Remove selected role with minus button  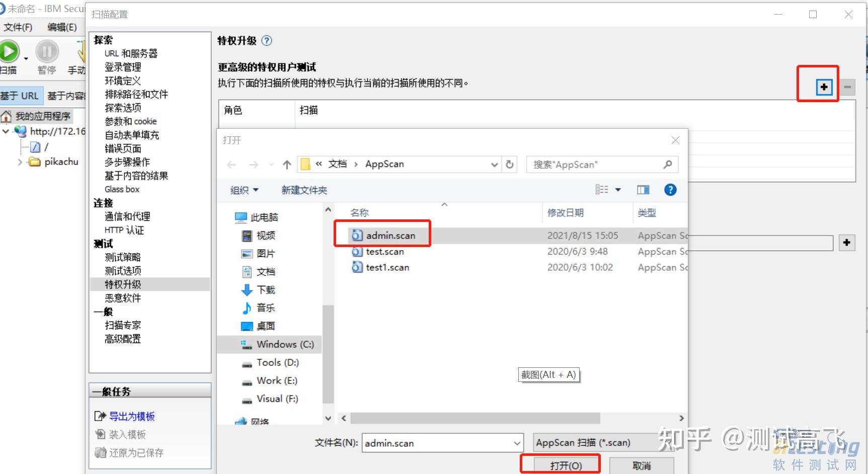coord(847,87)
